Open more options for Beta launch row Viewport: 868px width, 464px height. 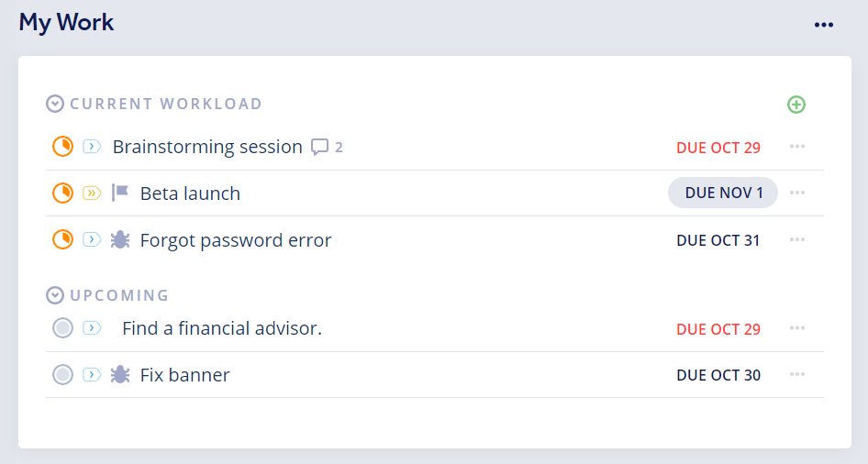pyautogui.click(x=797, y=193)
